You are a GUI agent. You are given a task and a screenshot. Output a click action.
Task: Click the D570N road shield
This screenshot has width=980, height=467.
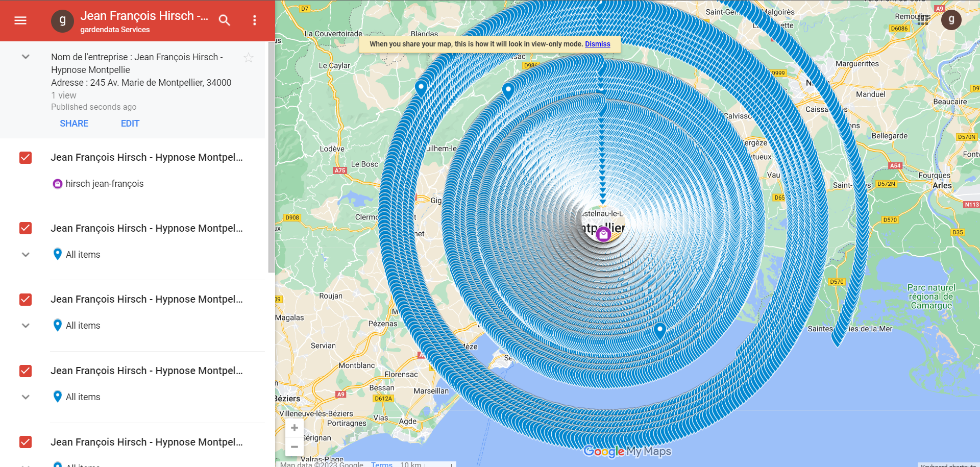967,137
